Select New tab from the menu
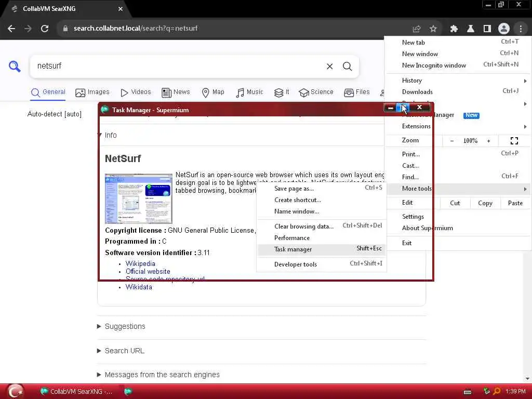This screenshot has width=532, height=399. coord(458,43)
